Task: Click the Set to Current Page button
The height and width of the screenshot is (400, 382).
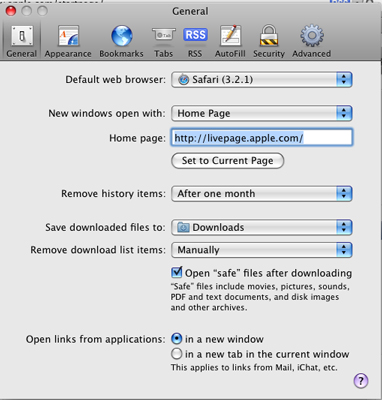Action: 228,161
